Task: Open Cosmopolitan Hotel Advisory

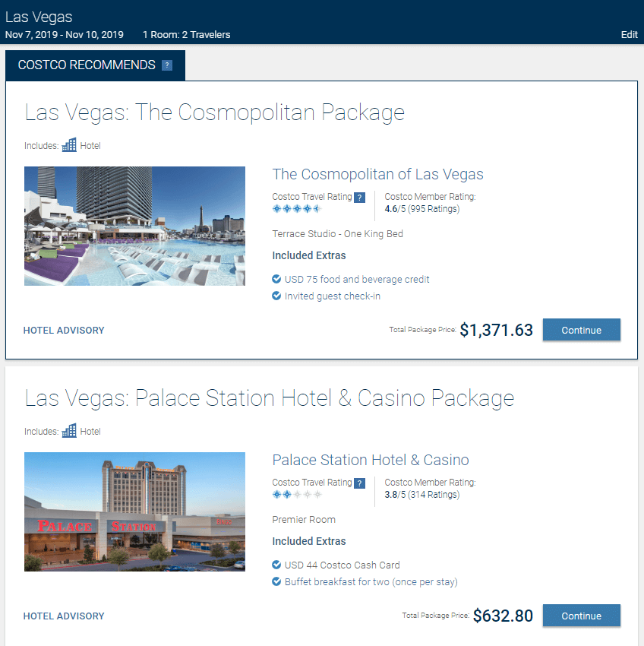Action: coord(64,331)
